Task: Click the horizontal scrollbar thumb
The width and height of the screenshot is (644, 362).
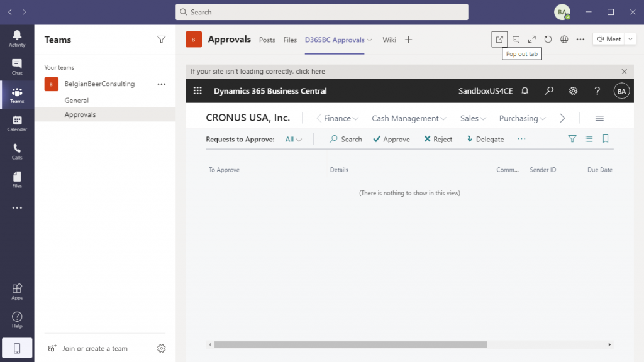Action: [351, 345]
